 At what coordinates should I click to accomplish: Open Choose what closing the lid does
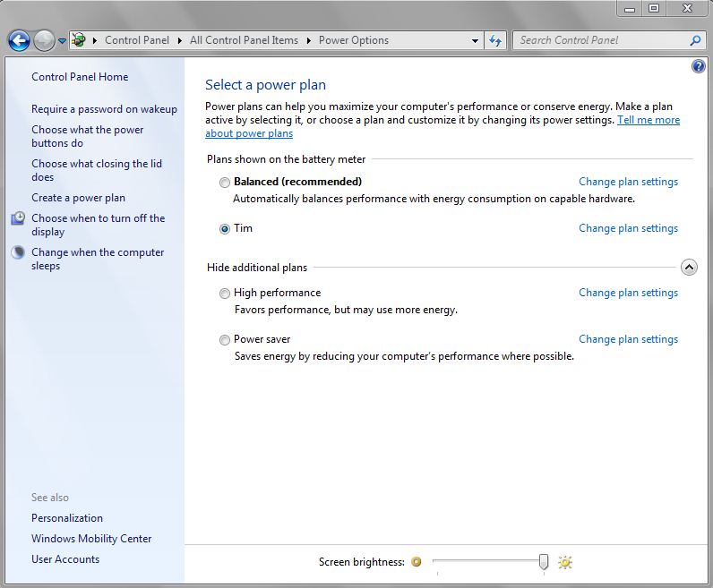[97, 170]
